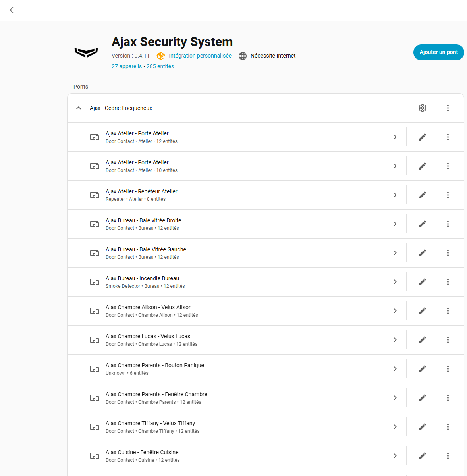This screenshot has height=476, width=467.
Task: Click the Ajouter un pont button
Action: click(438, 52)
